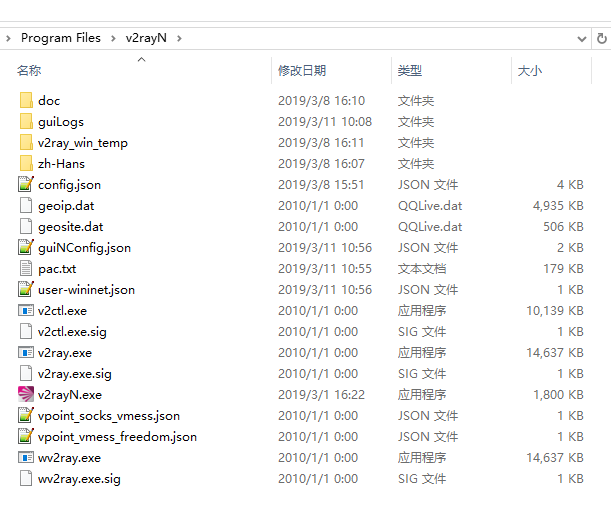Select the file name v2ray.exe
Viewport: 611px width, 530px height.
(65, 353)
